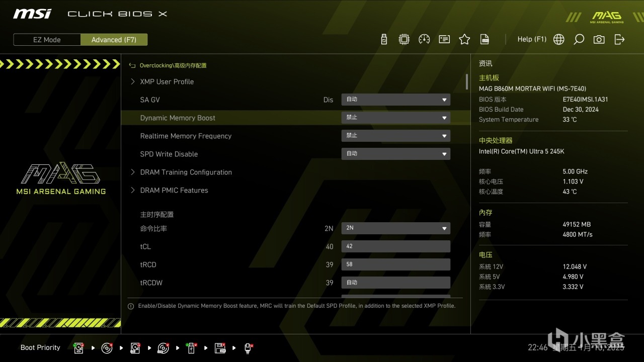This screenshot has height=362, width=644.
Task: Select the fourth boot device USB optical disc icon
Action: (163, 348)
